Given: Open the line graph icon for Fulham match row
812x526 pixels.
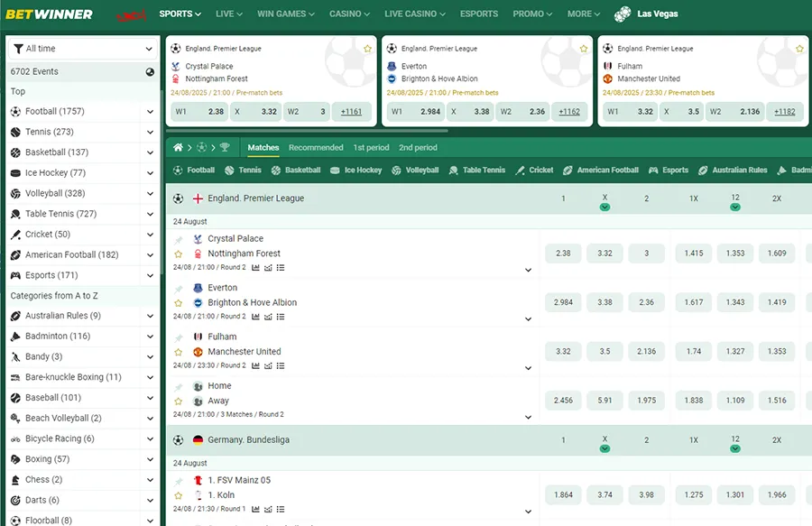Looking at the screenshot, I should tap(268, 365).
